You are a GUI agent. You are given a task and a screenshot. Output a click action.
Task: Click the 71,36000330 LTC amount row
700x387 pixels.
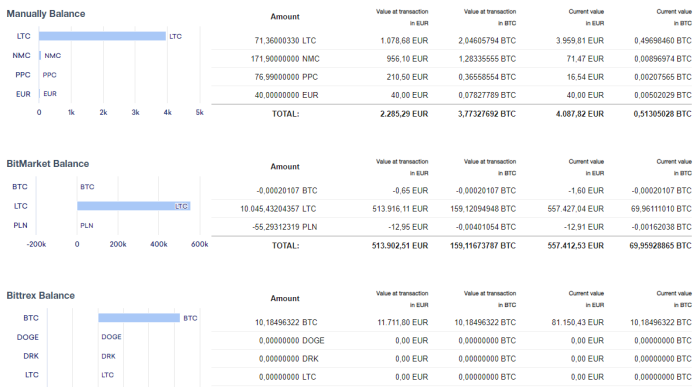click(452, 41)
